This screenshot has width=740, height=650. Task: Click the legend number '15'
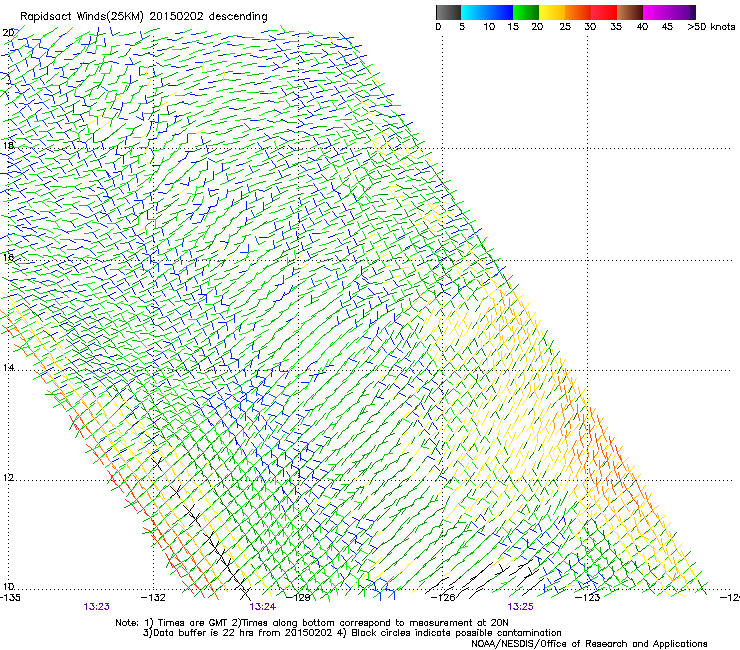[x=513, y=27]
